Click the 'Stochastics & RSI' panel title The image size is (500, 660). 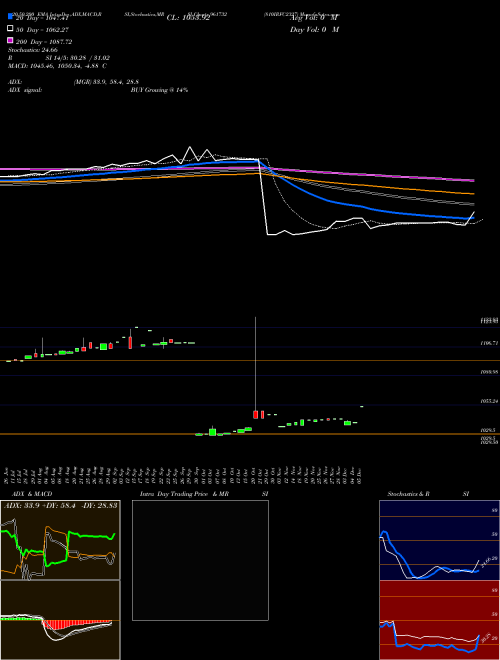point(428,494)
